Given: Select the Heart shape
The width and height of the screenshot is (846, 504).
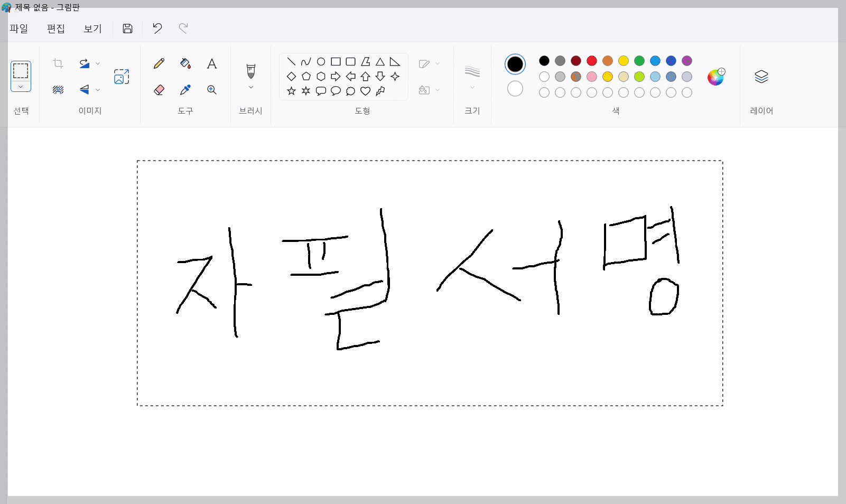Looking at the screenshot, I should point(365,92).
